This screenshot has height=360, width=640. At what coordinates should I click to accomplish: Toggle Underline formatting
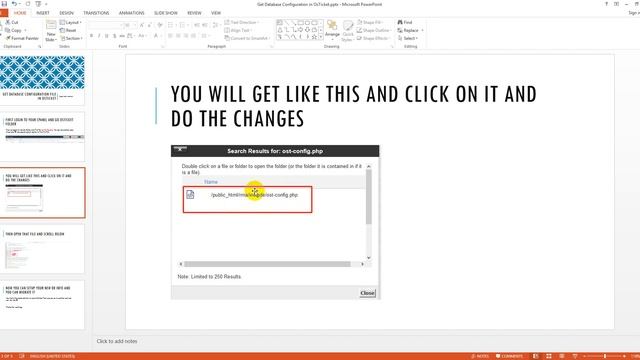tap(107, 36)
